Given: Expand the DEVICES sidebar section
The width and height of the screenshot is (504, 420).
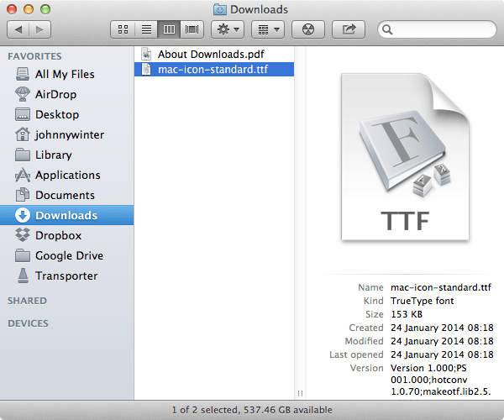Looking at the screenshot, I should (28, 323).
